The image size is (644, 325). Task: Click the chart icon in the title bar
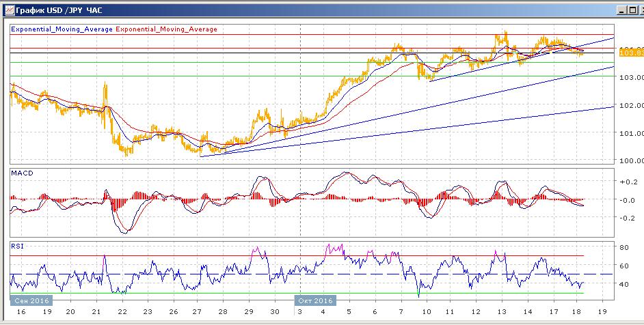click(x=8, y=10)
